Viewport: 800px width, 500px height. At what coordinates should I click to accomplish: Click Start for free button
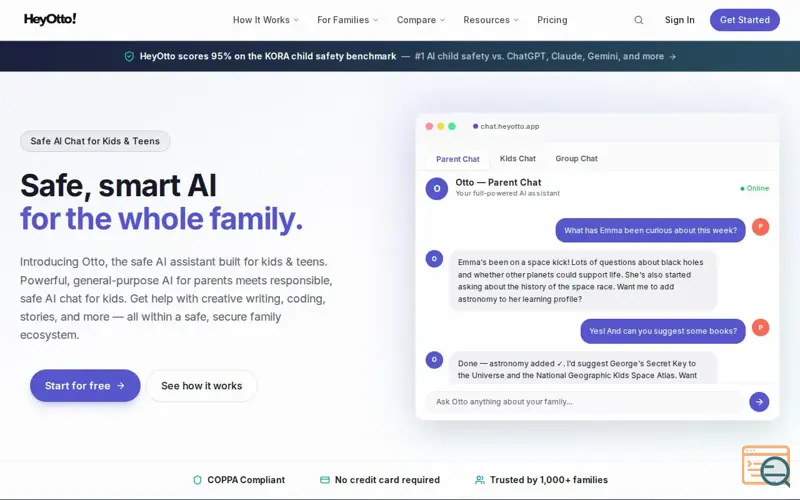pyautogui.click(x=85, y=386)
